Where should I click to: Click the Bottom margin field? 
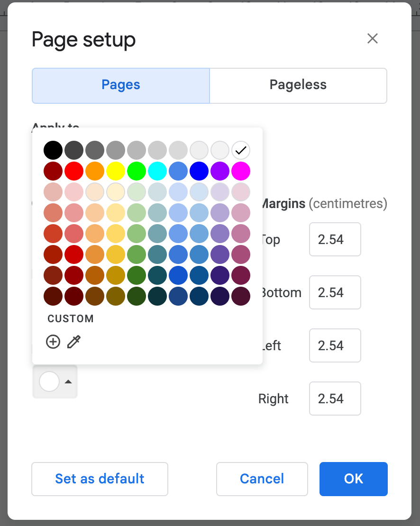click(x=335, y=292)
